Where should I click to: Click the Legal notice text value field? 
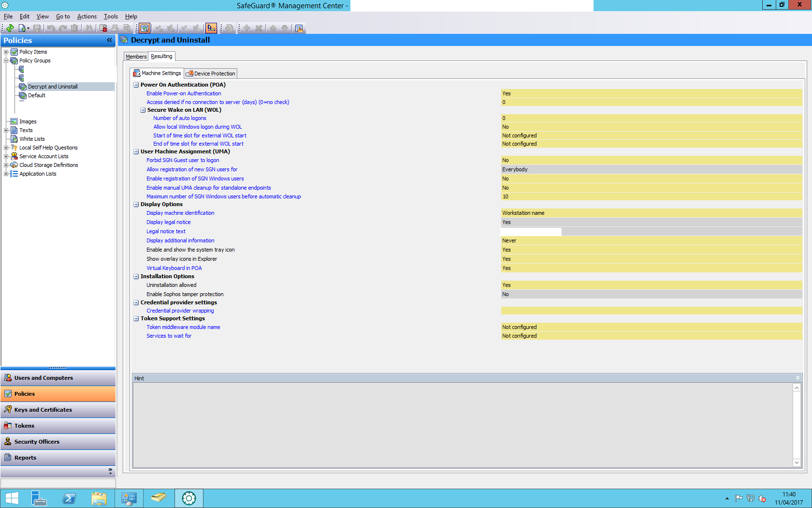point(652,231)
